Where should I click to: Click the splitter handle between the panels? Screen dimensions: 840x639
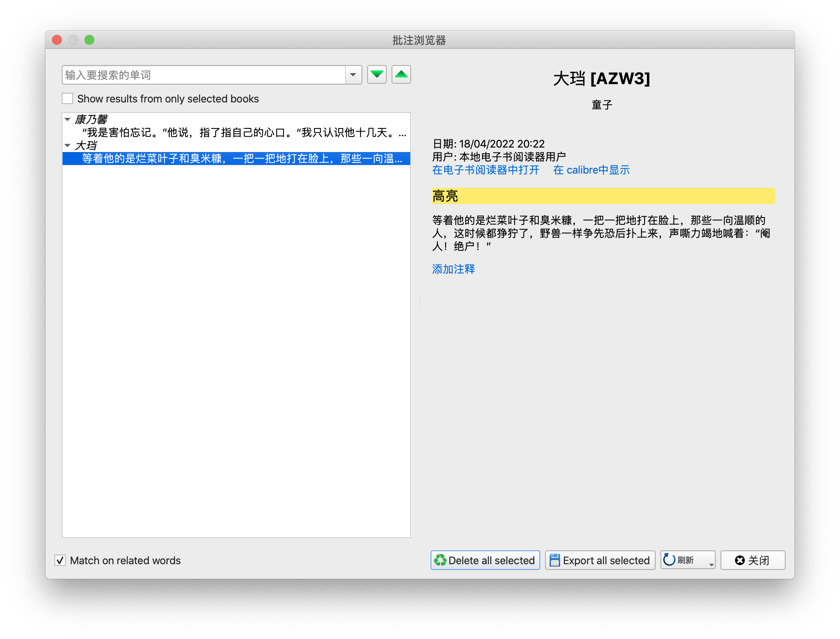420,302
